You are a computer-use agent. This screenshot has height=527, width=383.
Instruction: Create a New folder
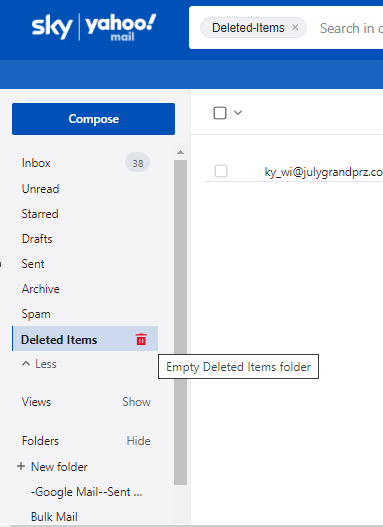[x=59, y=467]
